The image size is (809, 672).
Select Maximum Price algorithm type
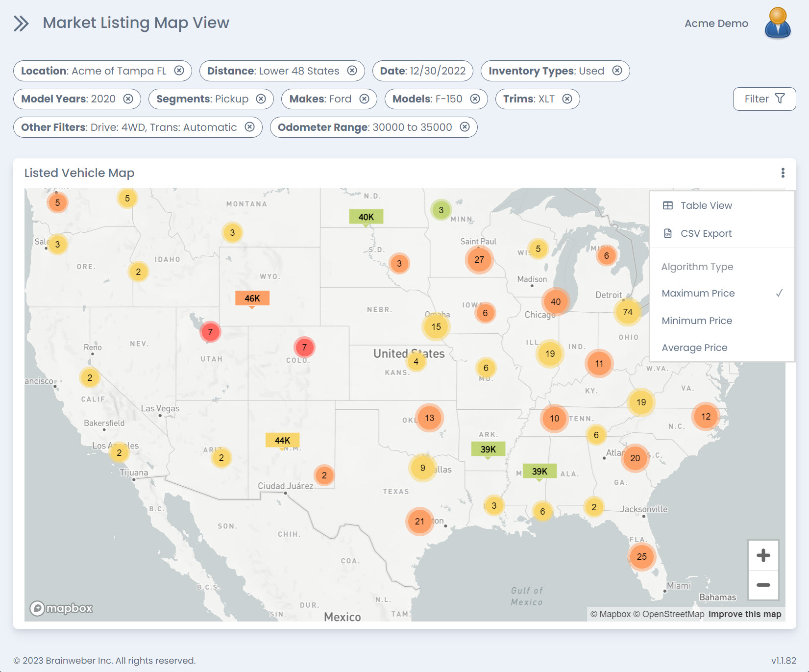pos(698,293)
